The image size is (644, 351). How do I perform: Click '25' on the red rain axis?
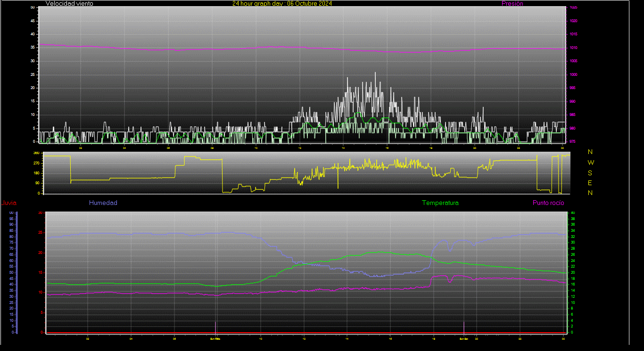point(41,233)
